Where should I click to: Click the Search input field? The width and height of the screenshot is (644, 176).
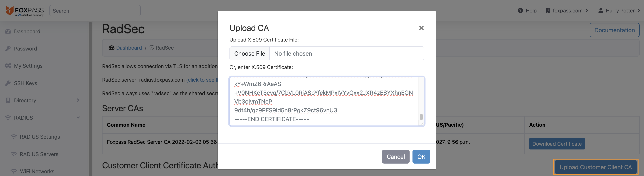(95, 11)
